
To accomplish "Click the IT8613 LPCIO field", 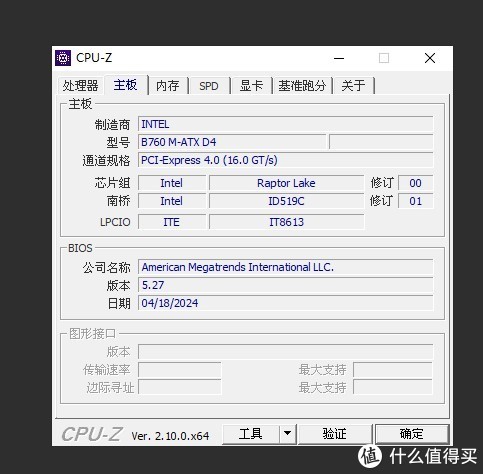I will 286,222.
